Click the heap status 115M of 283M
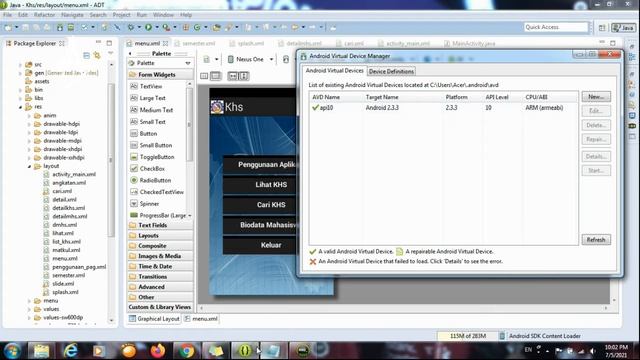The height and width of the screenshot is (360, 640). coord(468,336)
